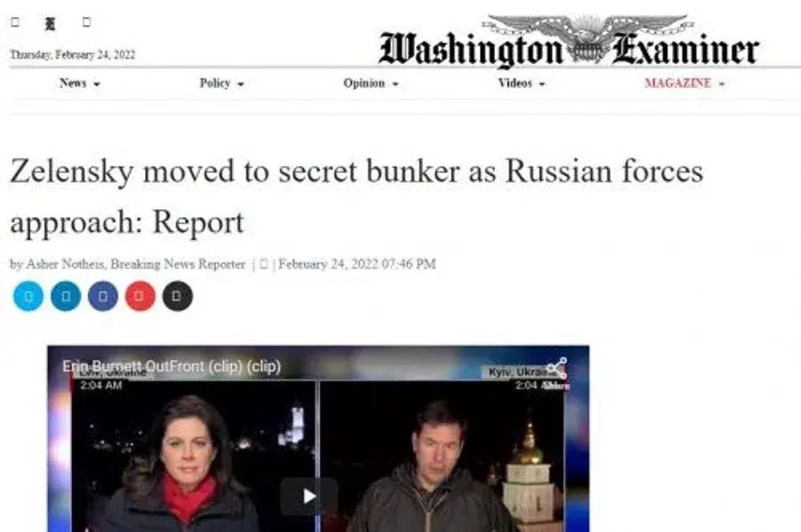
Task: Expand the Opinion dropdown menu
Action: tap(371, 84)
